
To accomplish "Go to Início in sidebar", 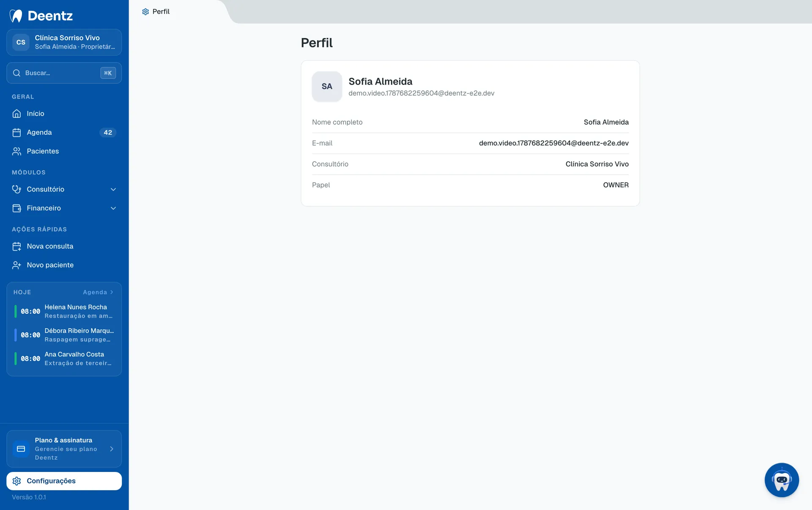I will pyautogui.click(x=64, y=113).
